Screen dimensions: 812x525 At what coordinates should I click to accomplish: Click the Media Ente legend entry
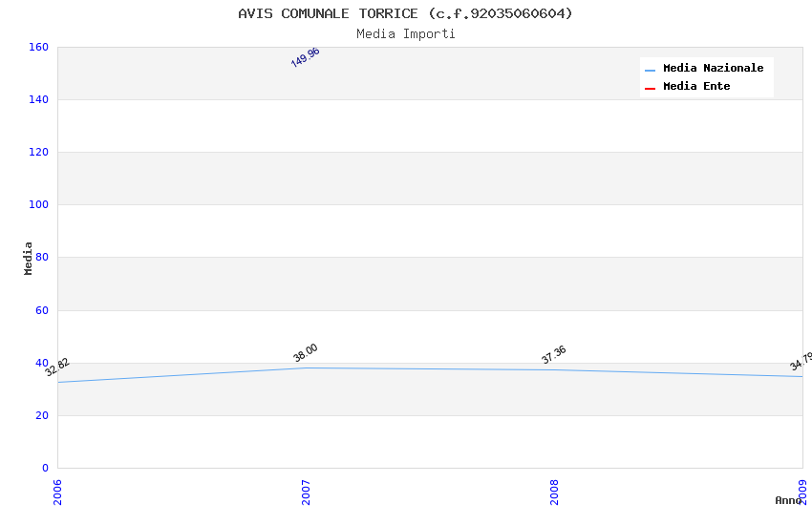(696, 86)
